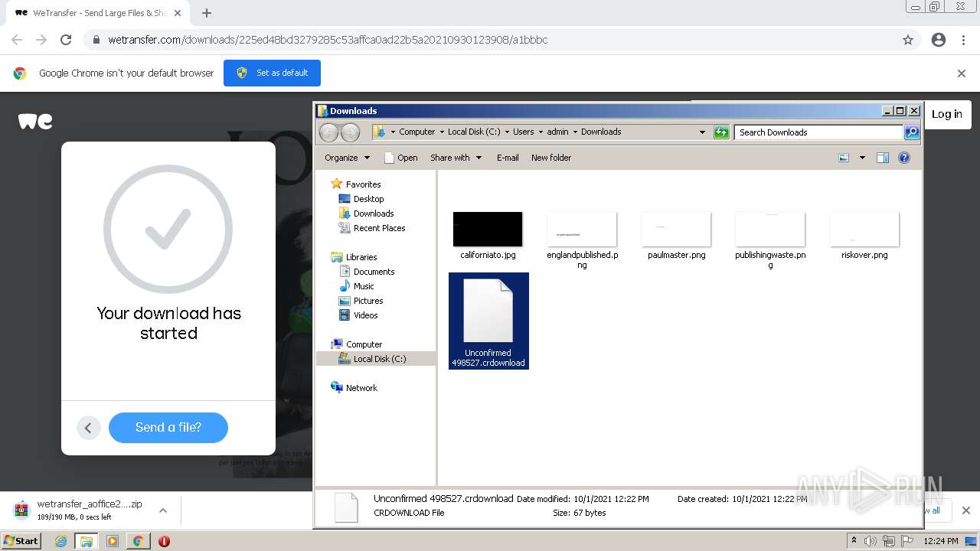Click the back chevron in WeTransfer card

(x=88, y=428)
